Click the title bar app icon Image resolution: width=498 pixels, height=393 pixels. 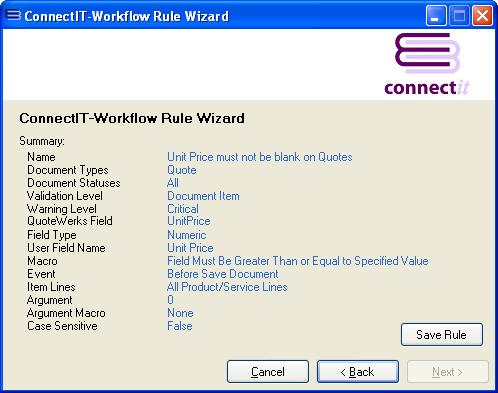point(13,15)
